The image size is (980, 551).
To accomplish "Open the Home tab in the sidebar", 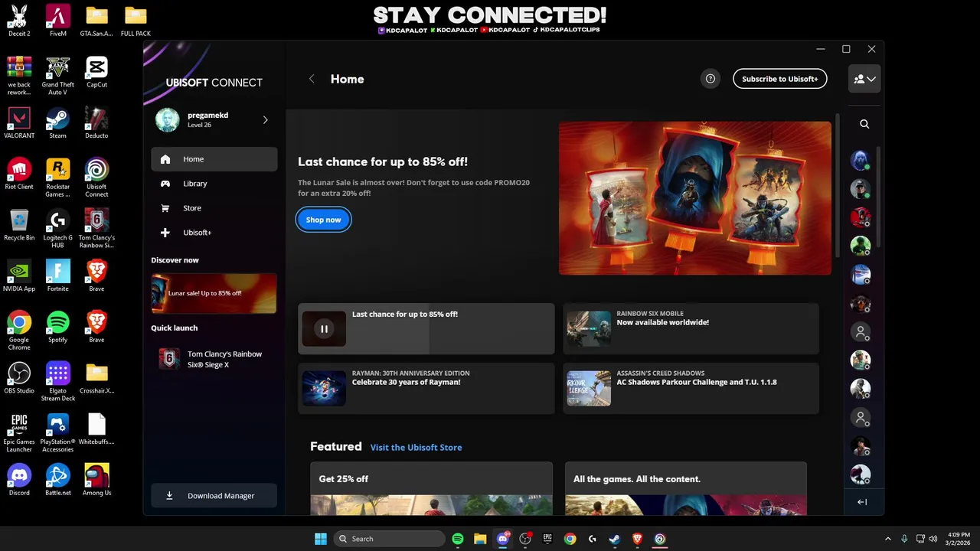I will click(x=214, y=159).
